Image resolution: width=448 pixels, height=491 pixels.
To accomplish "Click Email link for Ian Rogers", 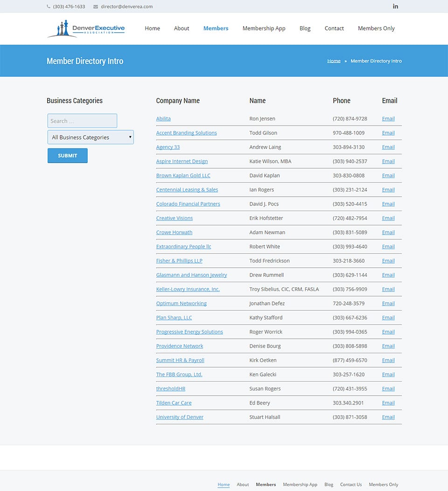I will tap(388, 190).
